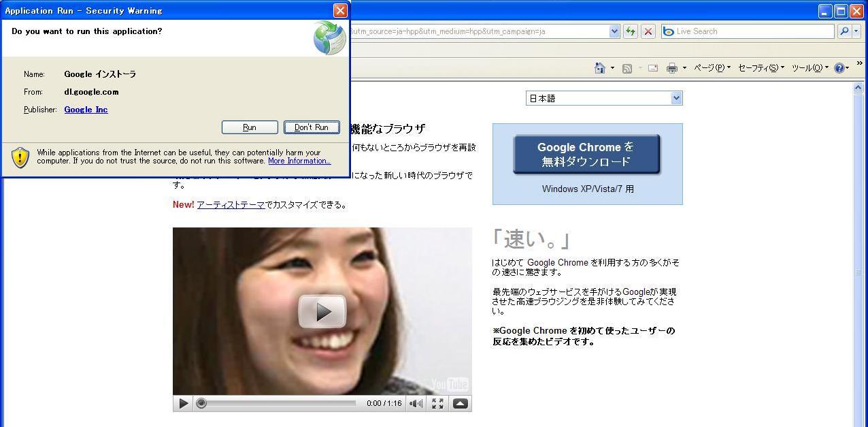The width and height of the screenshot is (868, 427).
Task: Click the 'dl.google.com' From value
Action: click(91, 92)
